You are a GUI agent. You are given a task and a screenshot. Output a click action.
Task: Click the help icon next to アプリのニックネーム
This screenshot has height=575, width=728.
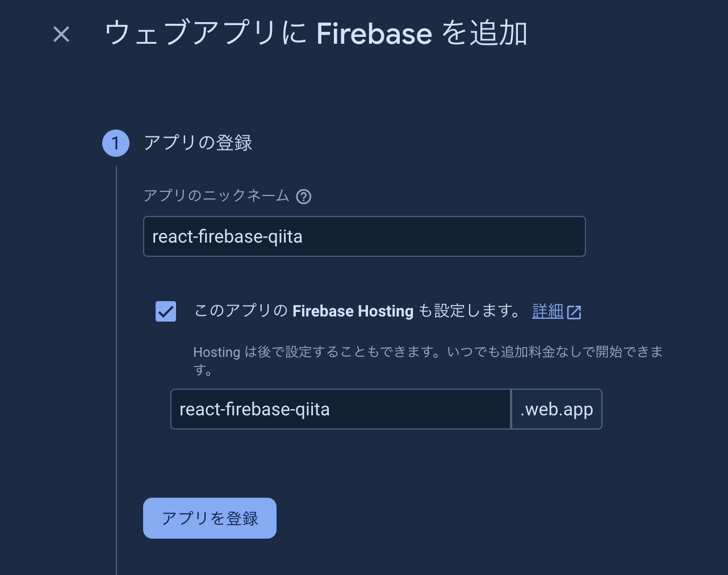(x=304, y=196)
